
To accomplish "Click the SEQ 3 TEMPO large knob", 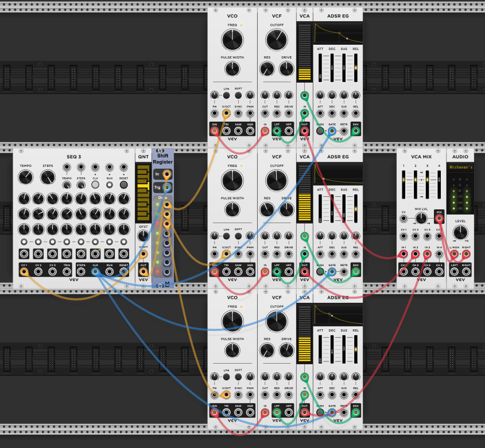I will (26, 177).
